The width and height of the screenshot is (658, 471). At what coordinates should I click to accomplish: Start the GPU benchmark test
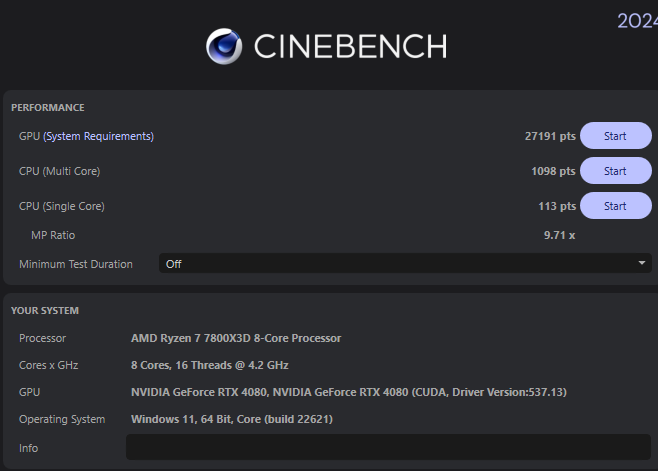pos(616,136)
